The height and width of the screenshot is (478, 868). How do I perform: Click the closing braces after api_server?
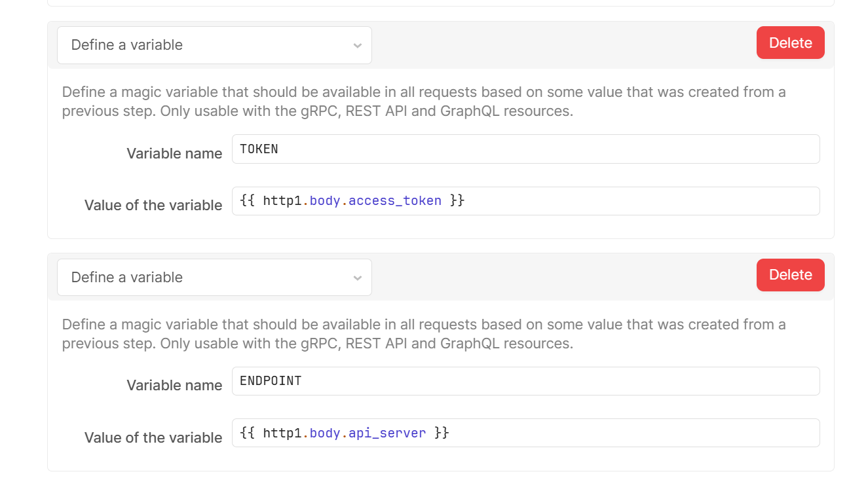click(442, 433)
